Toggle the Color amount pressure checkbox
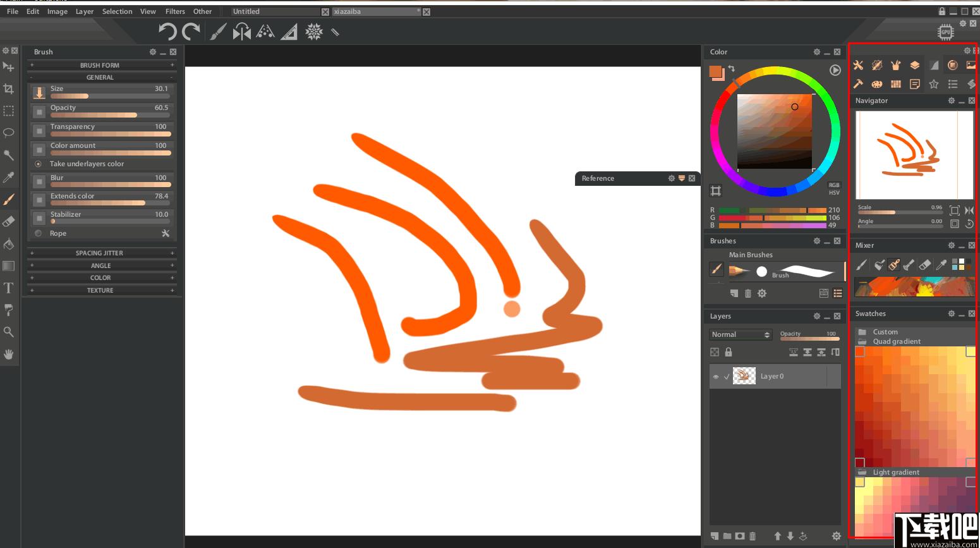The height and width of the screenshot is (548, 980). (39, 150)
